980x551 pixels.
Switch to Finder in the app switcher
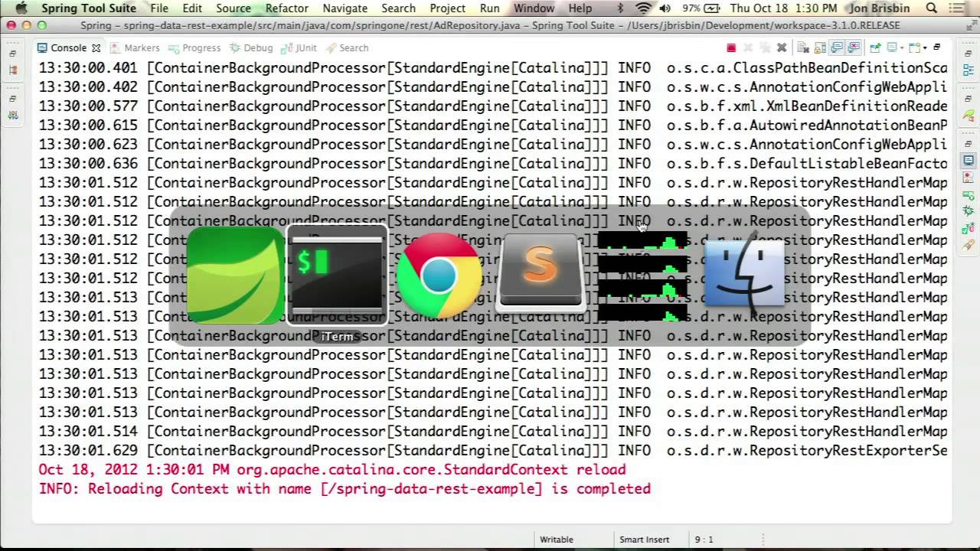tap(744, 275)
